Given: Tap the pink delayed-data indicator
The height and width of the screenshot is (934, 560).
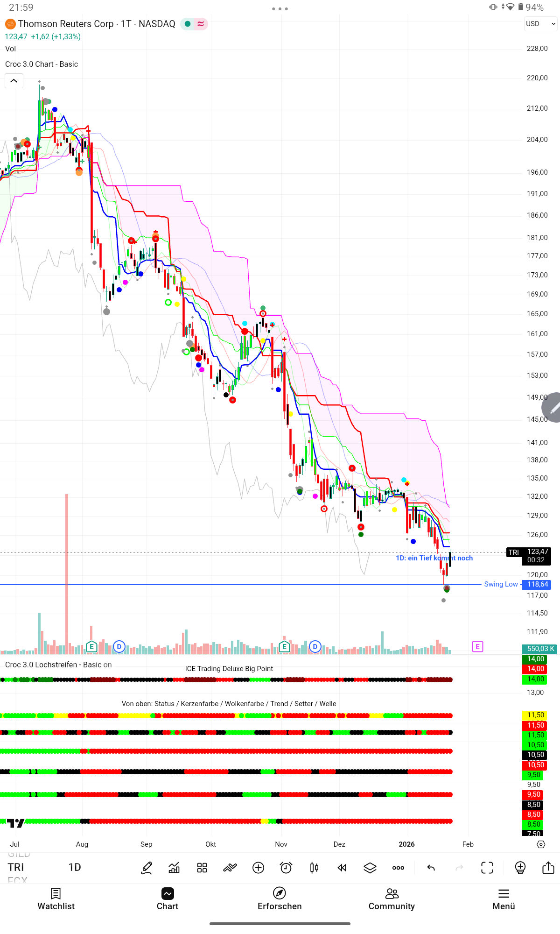Looking at the screenshot, I should pos(201,24).
